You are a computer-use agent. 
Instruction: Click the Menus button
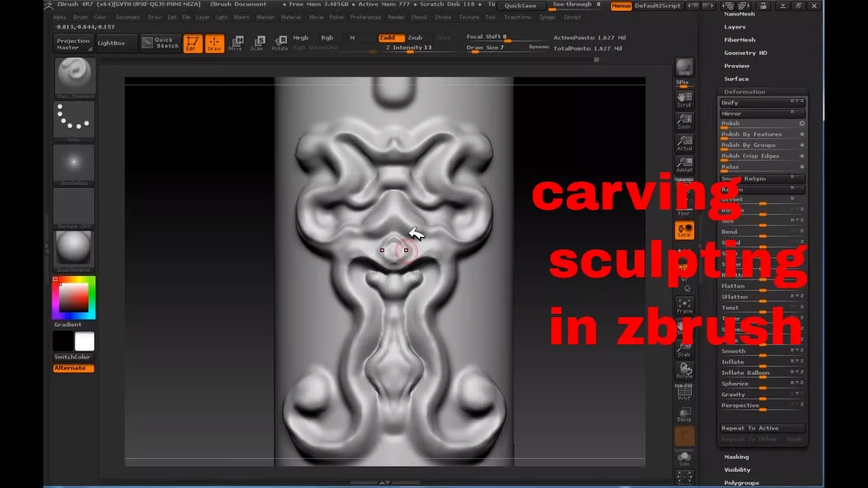coord(620,5)
